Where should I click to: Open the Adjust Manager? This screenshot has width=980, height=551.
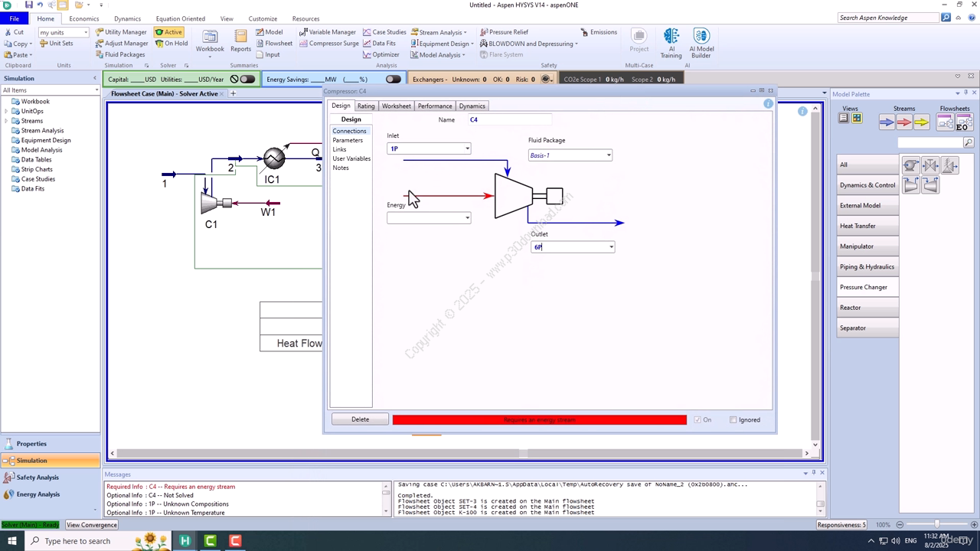click(x=122, y=44)
